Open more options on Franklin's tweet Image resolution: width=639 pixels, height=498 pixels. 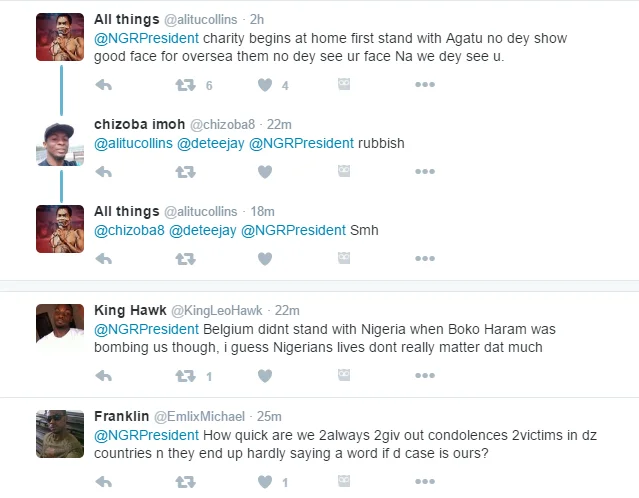425,483
